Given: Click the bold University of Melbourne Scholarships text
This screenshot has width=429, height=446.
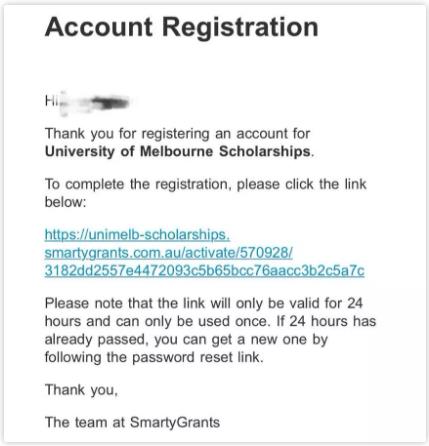Looking at the screenshot, I should point(178,152).
